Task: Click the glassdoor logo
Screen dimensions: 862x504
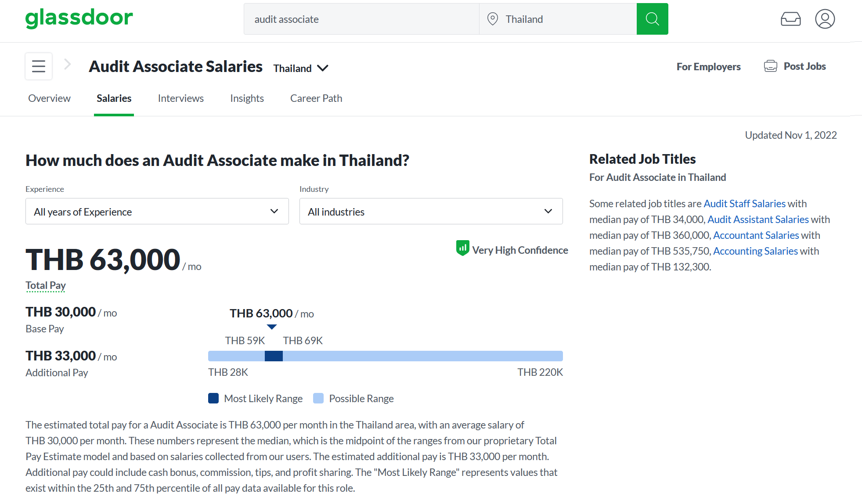Action: pos(79,18)
